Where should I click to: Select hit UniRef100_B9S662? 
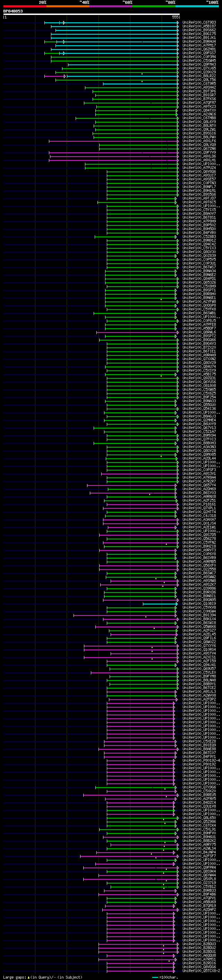pyautogui.click(x=199, y=30)
